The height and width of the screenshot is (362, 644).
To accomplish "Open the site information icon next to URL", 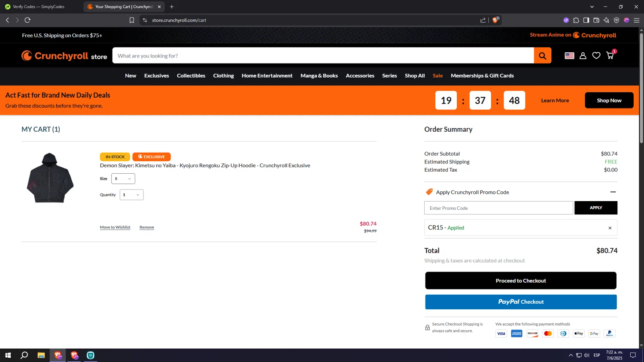I will pyautogui.click(x=145, y=20).
